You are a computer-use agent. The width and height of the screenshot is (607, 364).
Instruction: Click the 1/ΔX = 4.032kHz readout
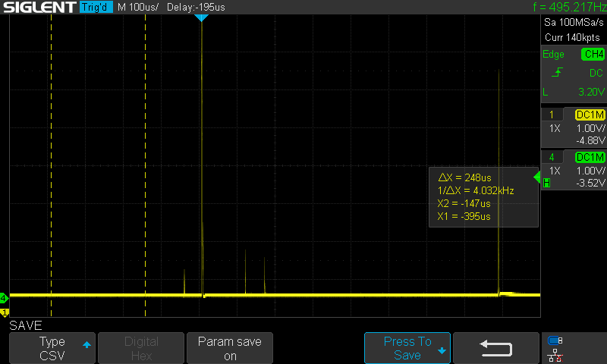pos(476,190)
